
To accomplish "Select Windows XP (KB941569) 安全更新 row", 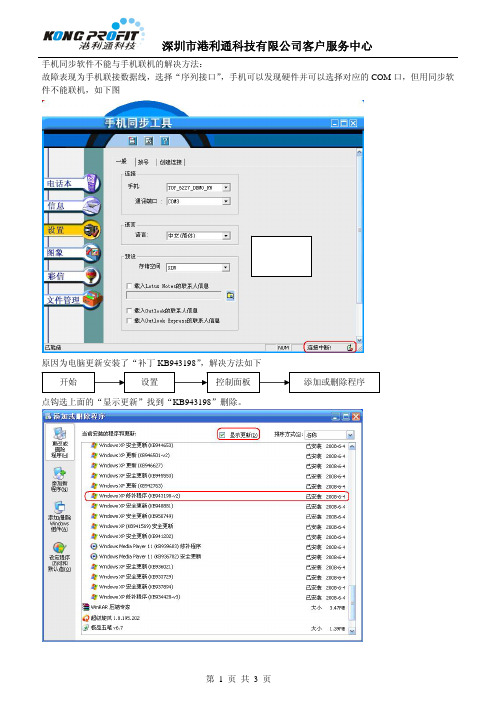I will point(218,526).
